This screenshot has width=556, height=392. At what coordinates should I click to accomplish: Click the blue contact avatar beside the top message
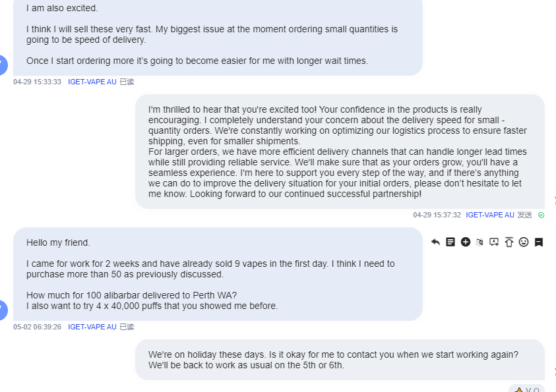[3, 65]
